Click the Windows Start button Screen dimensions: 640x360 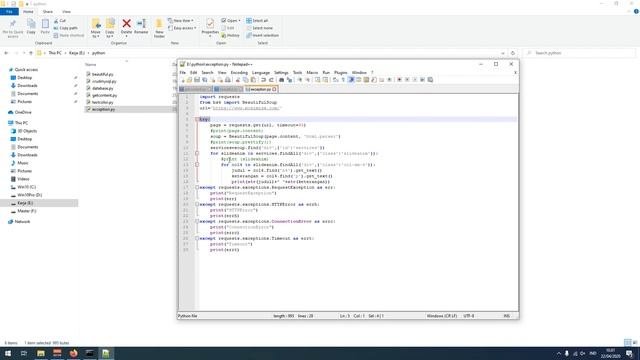[8, 353]
